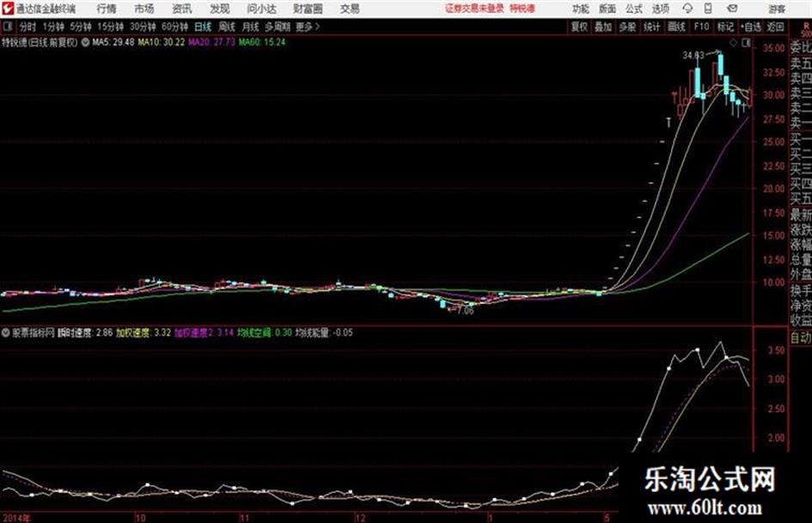Open the 资讯 menu
The width and height of the screenshot is (812, 523).
[182, 9]
